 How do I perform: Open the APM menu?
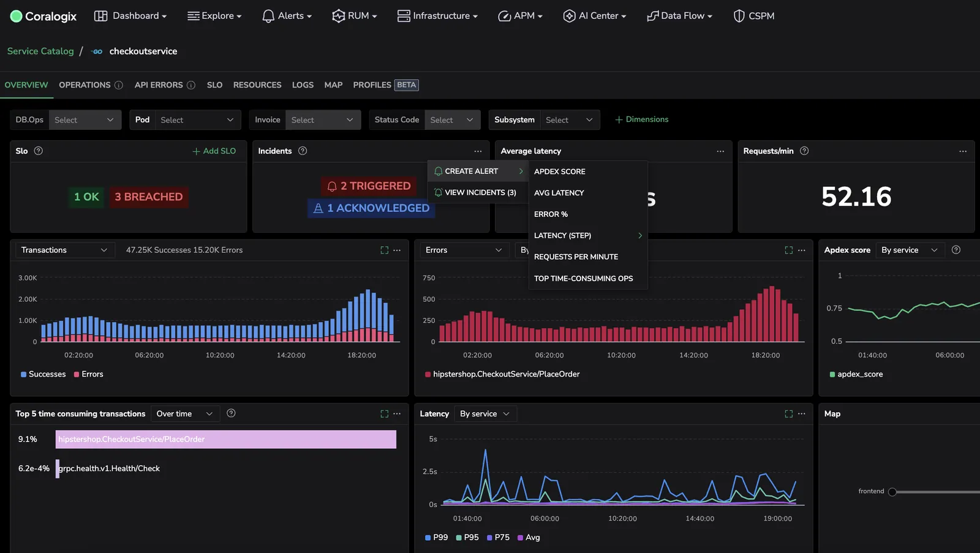click(520, 16)
